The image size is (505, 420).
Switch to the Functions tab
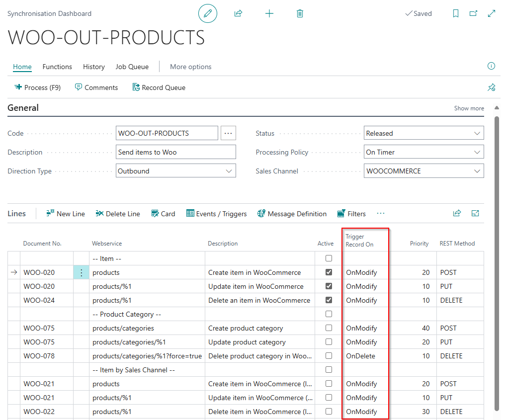pyautogui.click(x=57, y=67)
